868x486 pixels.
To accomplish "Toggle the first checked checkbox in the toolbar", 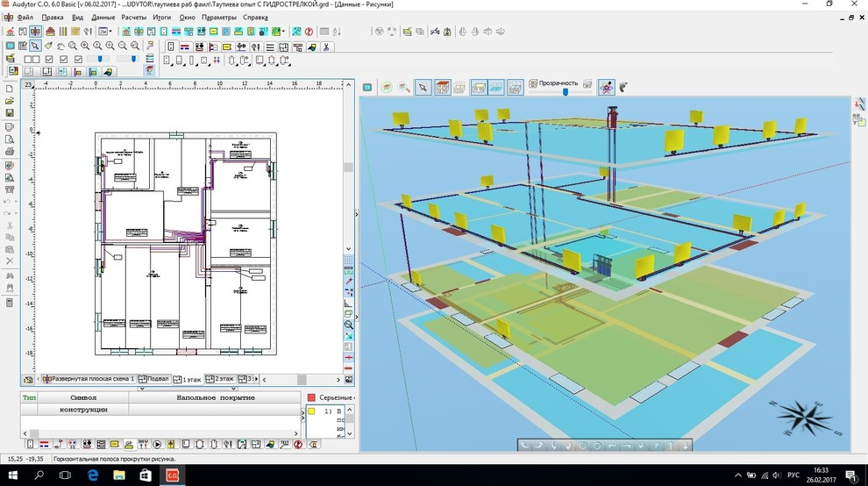I will coord(48,60).
